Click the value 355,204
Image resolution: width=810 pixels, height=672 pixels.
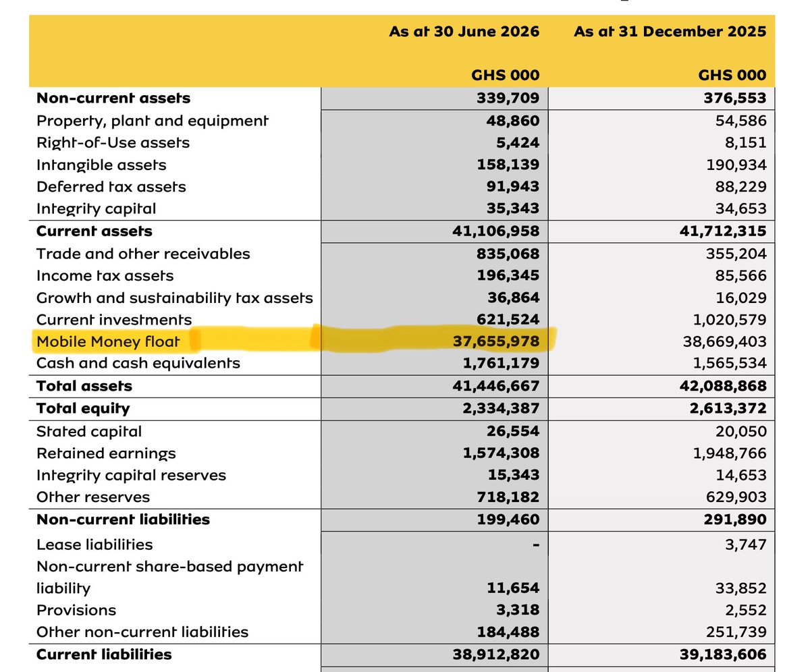736,254
